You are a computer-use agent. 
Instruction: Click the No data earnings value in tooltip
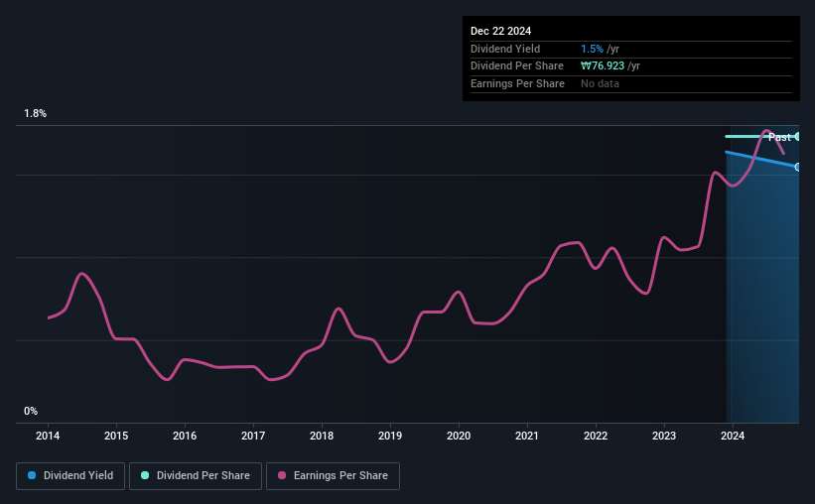pos(600,83)
